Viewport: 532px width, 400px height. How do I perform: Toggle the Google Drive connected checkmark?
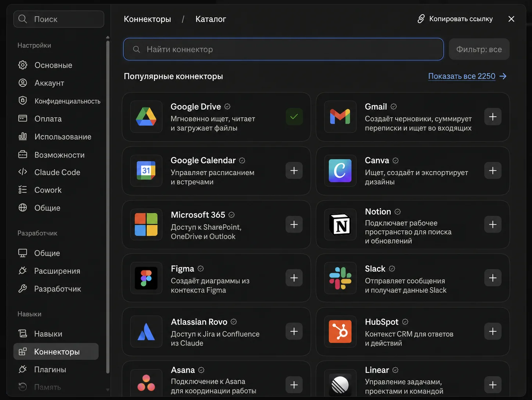tap(294, 117)
